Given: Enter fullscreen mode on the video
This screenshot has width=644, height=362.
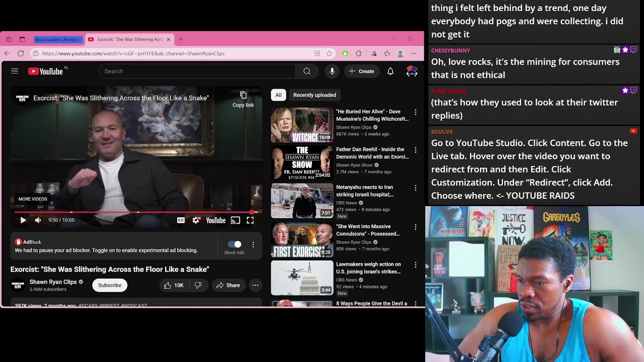Looking at the screenshot, I should [250, 220].
